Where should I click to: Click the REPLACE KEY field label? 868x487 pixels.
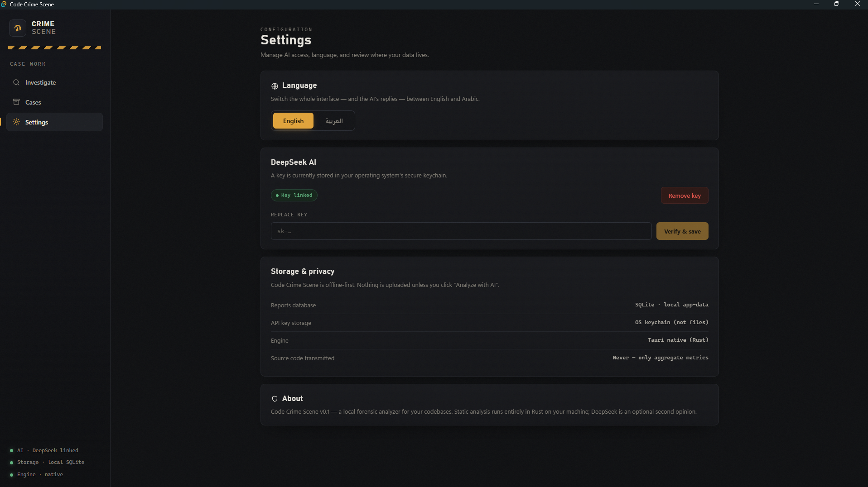point(289,215)
